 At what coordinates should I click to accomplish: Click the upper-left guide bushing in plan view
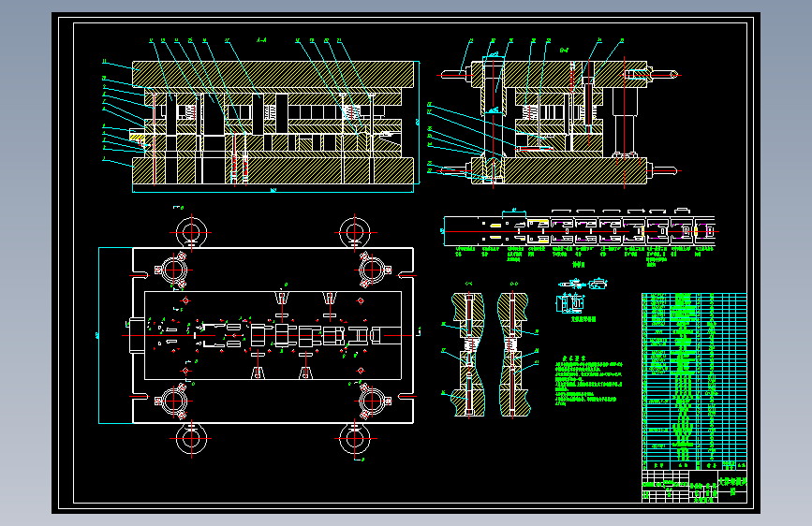173,270
